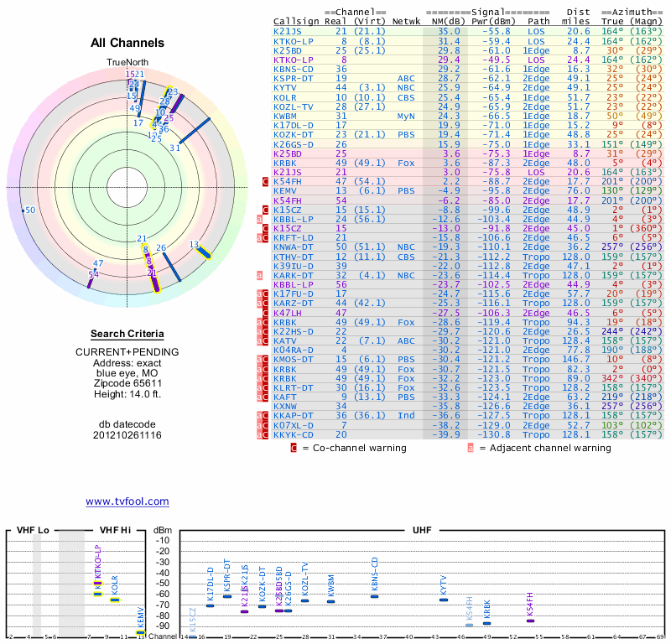Image resolution: width=671 pixels, height=644 pixels.
Task: Click the co-channel warning legend icon
Action: [294, 448]
